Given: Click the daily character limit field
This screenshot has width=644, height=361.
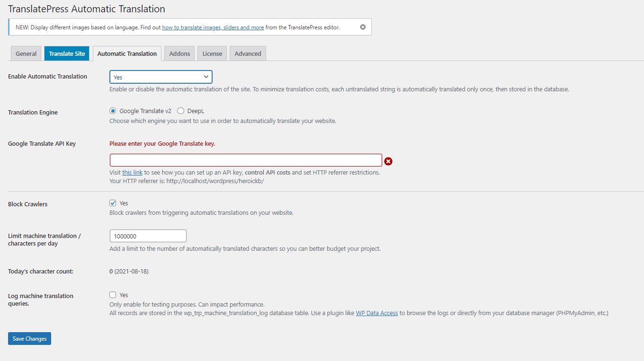Looking at the screenshot, I should coord(148,235).
